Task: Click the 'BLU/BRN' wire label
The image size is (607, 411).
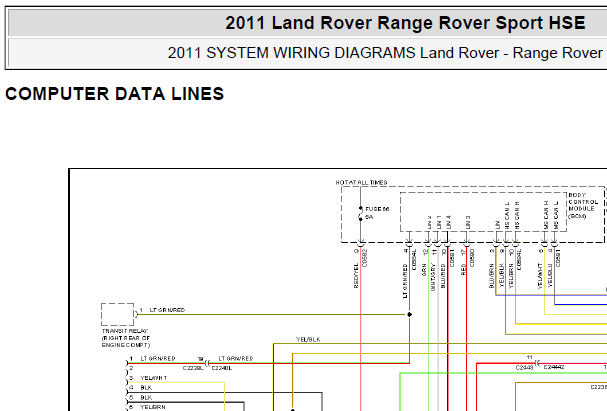Action: click(492, 276)
